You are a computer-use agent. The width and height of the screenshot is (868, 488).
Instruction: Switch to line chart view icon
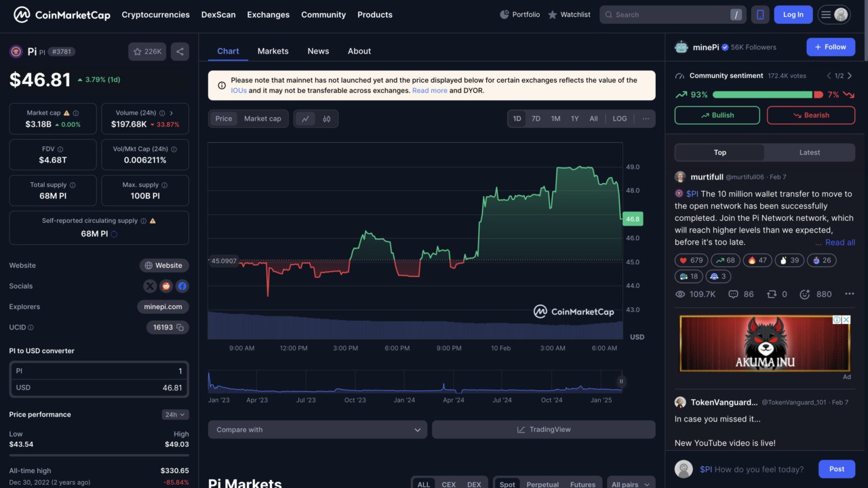coord(305,119)
